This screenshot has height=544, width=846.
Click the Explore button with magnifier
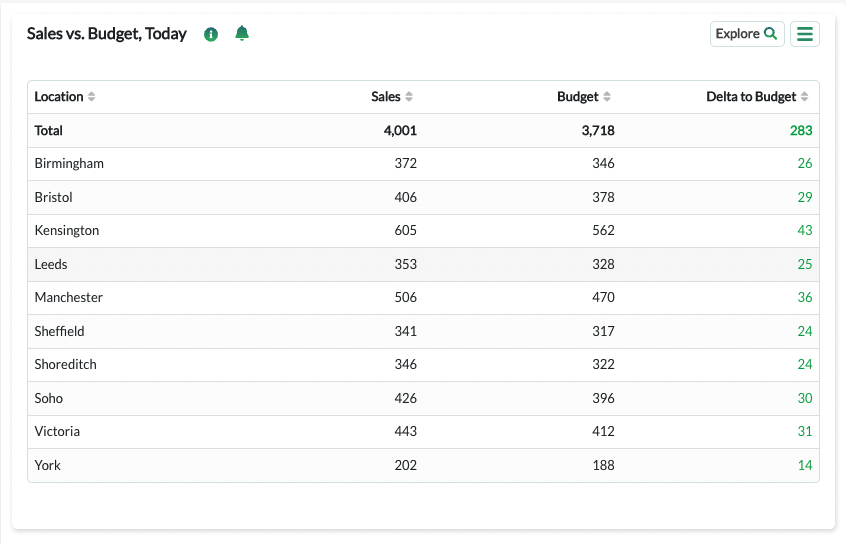pyautogui.click(x=747, y=34)
